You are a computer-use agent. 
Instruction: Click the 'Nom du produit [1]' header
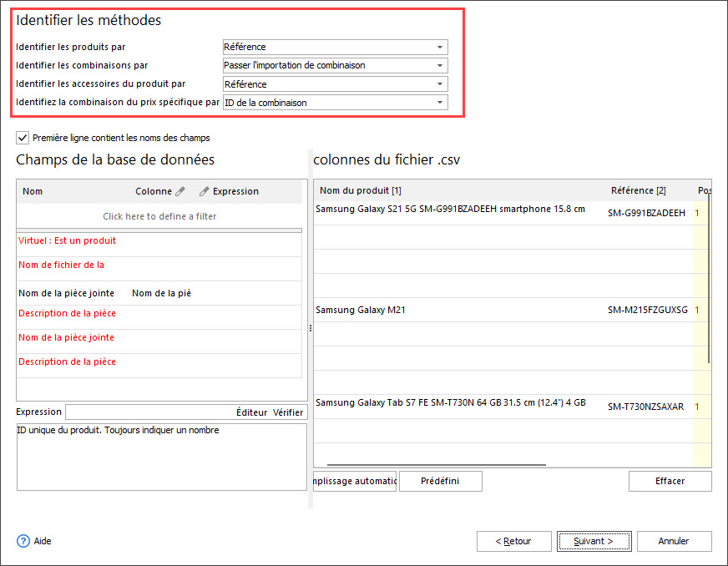pyautogui.click(x=361, y=190)
